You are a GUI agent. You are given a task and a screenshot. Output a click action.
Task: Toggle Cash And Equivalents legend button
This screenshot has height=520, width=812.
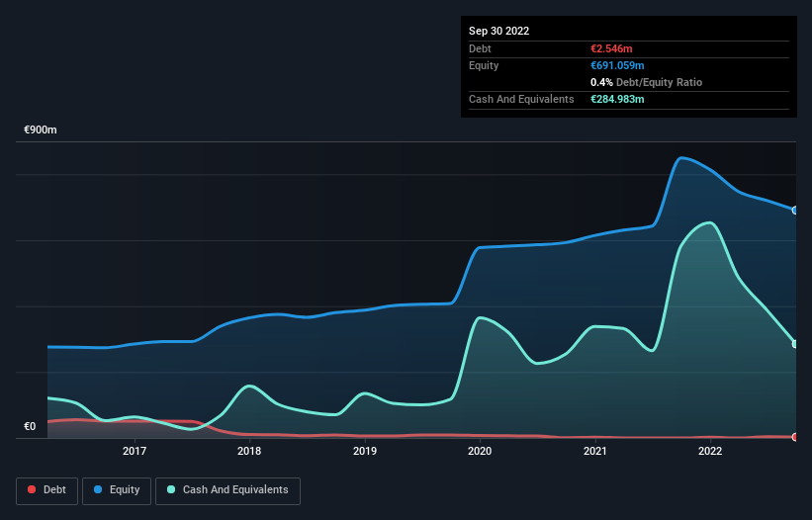[x=227, y=490]
